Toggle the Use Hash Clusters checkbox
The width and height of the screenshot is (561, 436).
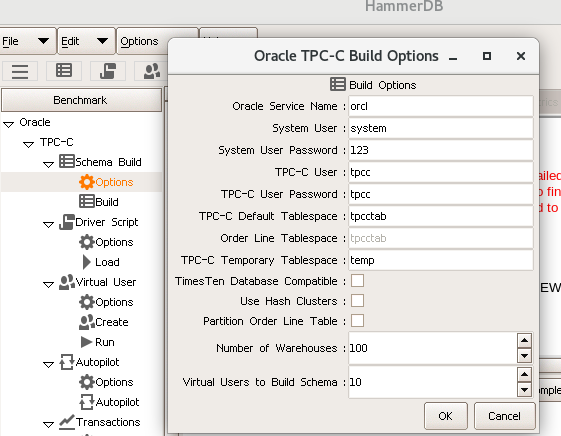(357, 301)
